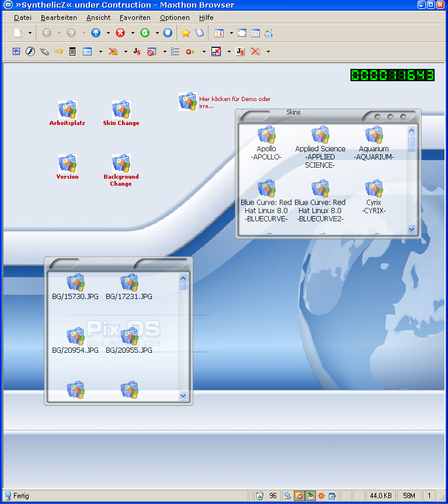Viewport: 448px width, 504px height.
Task: Click the grayed-out Forward arrow button
Action: tap(71, 33)
